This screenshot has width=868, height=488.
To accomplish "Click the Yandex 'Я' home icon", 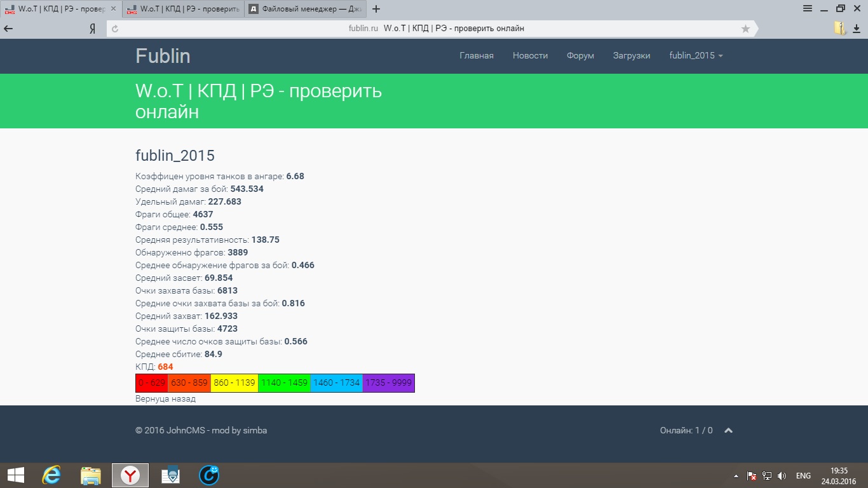I will (92, 29).
